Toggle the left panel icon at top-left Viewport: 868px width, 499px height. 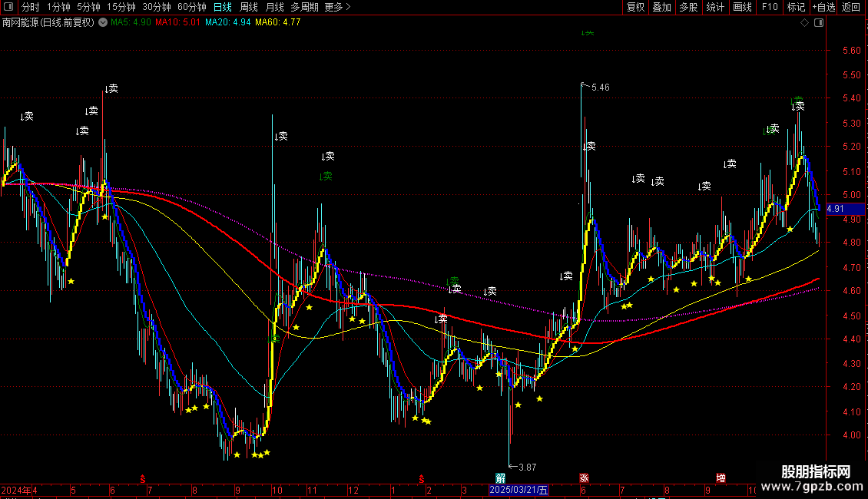[x=8, y=7]
